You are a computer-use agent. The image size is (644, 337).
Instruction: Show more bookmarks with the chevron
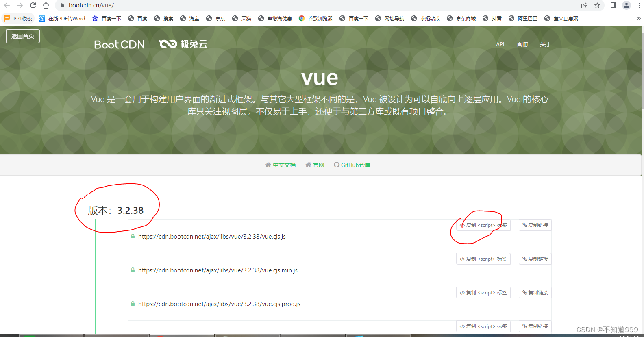(x=639, y=18)
